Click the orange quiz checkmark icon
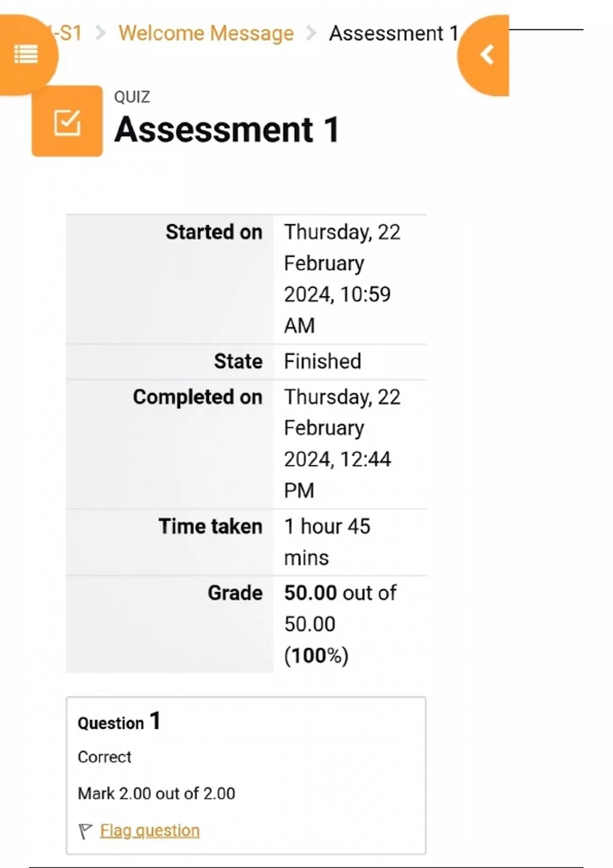The width and height of the screenshot is (613, 868). click(x=67, y=122)
